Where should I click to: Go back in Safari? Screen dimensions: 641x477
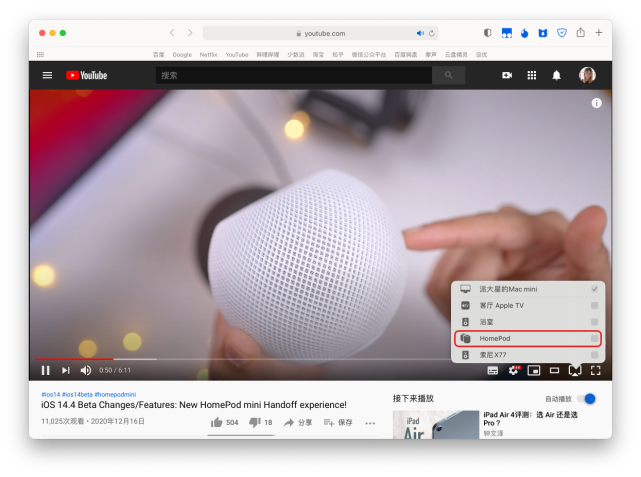pos(172,33)
